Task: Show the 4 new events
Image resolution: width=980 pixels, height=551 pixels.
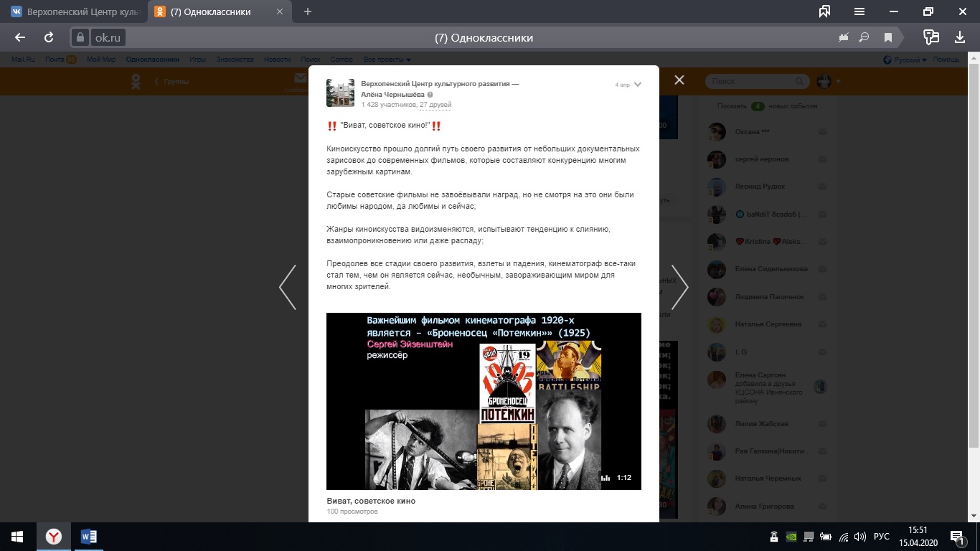Action: click(x=767, y=106)
